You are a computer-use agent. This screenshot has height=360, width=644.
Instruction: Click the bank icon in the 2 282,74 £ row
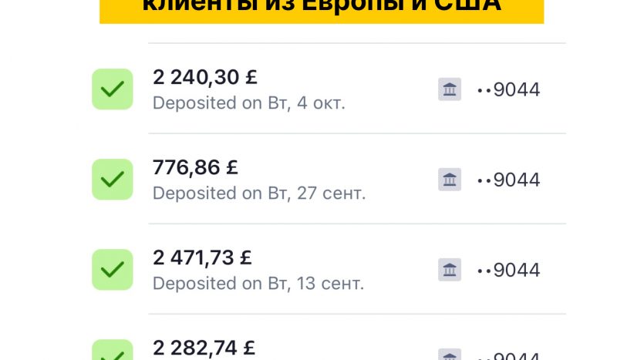coord(450,355)
